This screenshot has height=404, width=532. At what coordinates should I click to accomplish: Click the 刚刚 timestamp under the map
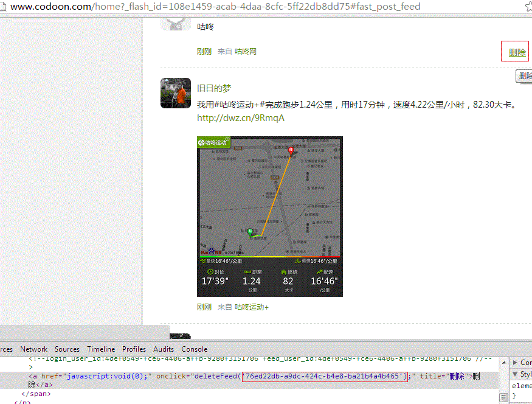204,307
